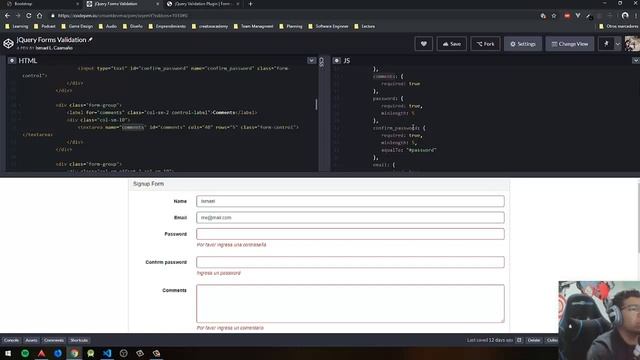Screen dimensions: 640x360
Task: Click the Signup Form heading
Action: pyautogui.click(x=148, y=184)
